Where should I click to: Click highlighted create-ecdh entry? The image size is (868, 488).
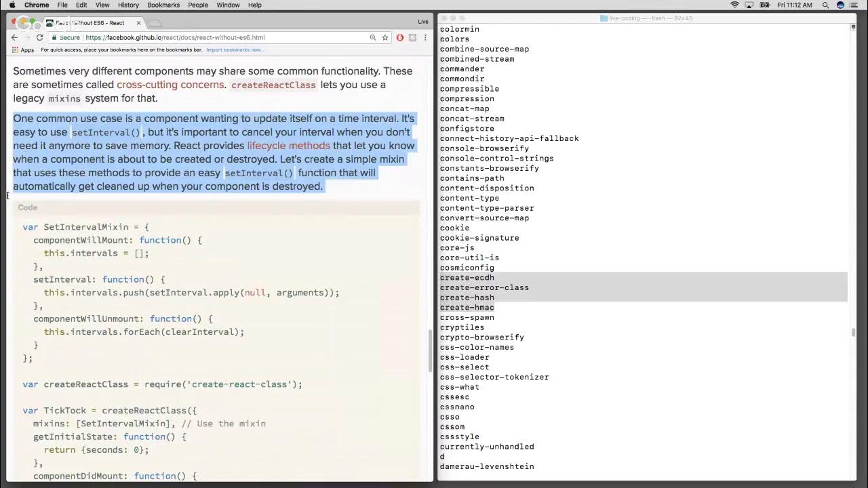coord(467,278)
